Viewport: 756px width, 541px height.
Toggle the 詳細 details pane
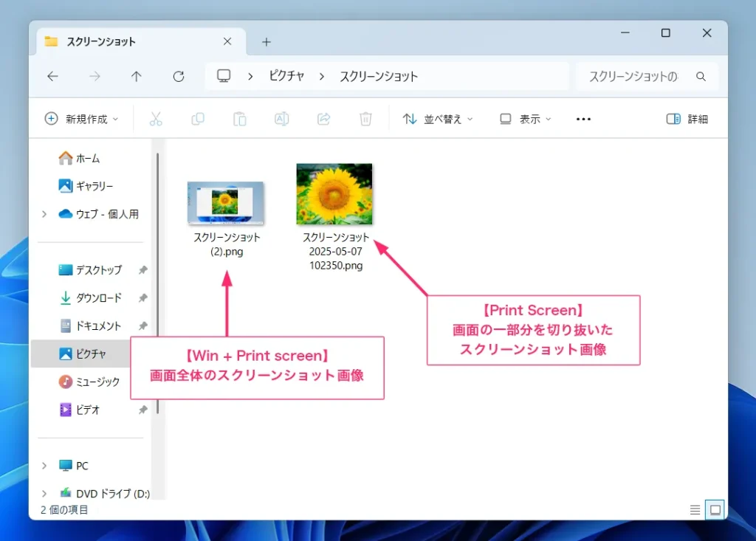(687, 119)
